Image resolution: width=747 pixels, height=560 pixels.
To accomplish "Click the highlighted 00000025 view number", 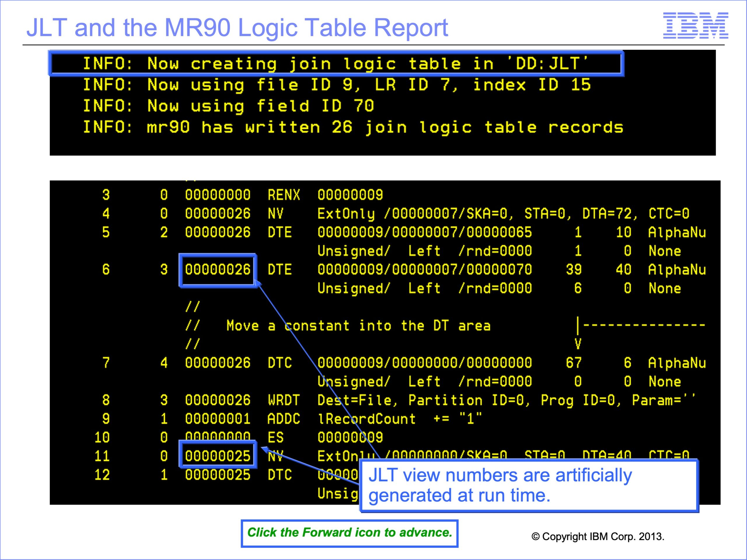I will pyautogui.click(x=217, y=456).
